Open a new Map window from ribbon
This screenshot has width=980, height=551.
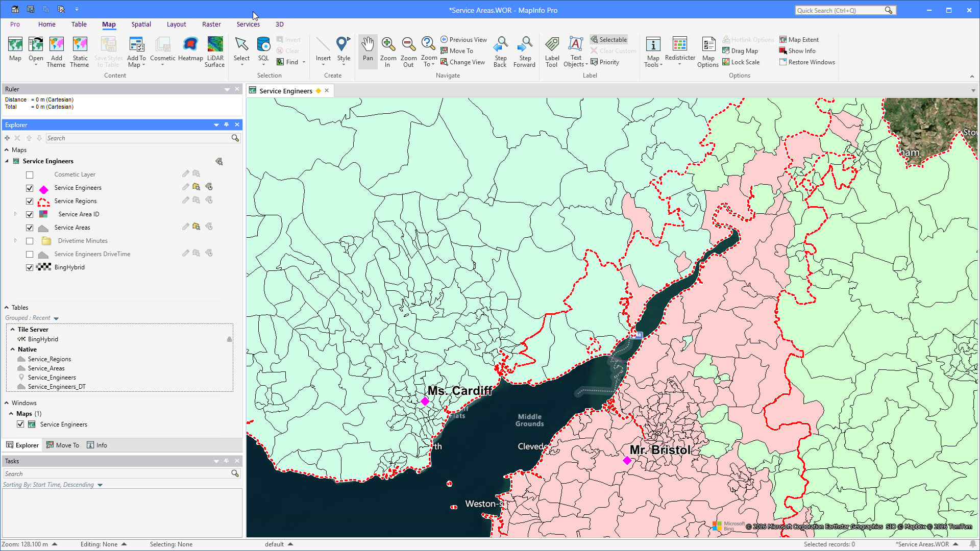(15, 50)
